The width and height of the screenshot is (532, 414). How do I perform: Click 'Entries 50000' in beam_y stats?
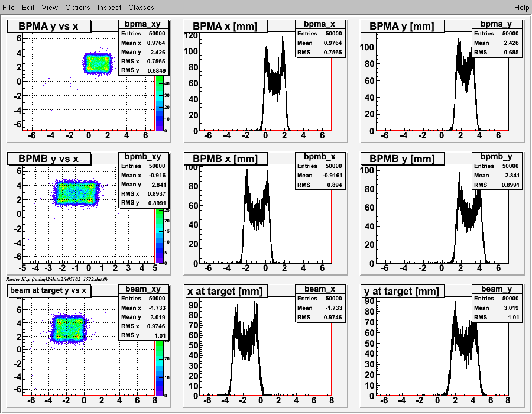pos(497,298)
